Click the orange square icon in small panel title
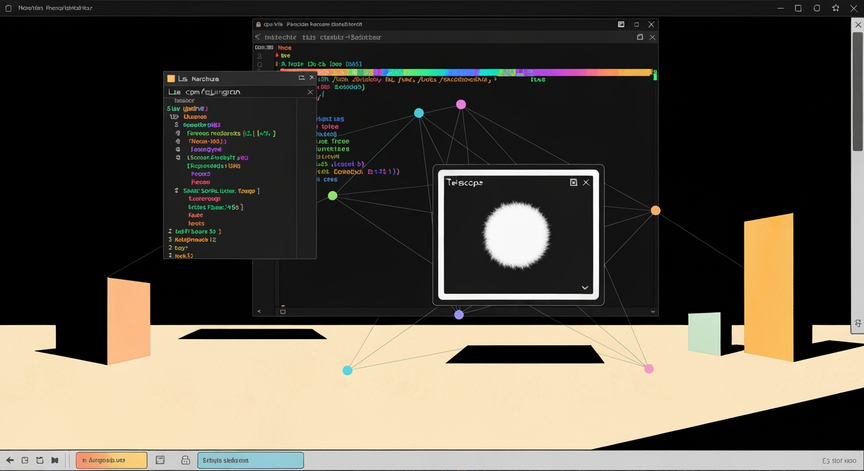The image size is (864, 471). [171, 79]
